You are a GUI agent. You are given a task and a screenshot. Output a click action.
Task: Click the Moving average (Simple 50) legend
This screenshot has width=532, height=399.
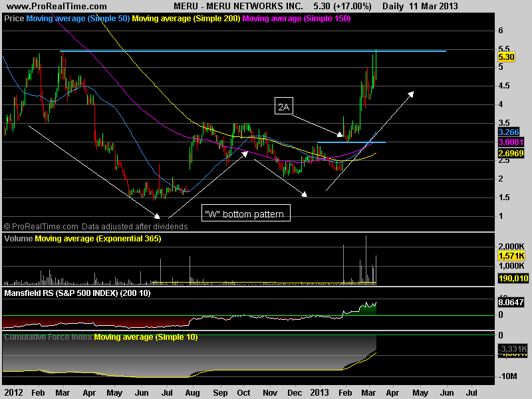point(78,19)
